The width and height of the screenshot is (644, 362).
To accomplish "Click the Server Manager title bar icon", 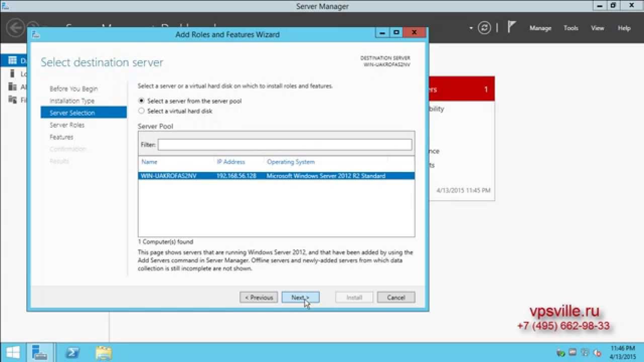I will tap(5, 6).
